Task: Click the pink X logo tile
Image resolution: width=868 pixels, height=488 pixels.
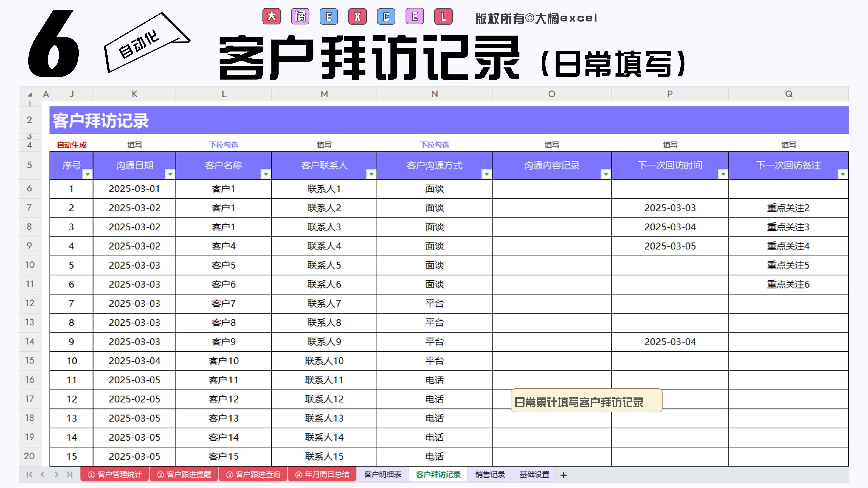Action: pos(357,16)
